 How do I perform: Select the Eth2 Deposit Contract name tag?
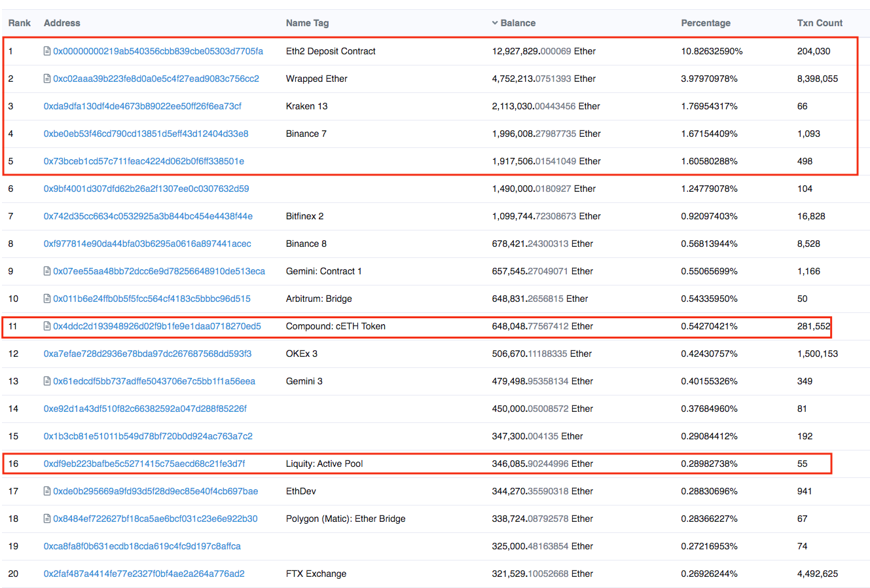coord(331,51)
